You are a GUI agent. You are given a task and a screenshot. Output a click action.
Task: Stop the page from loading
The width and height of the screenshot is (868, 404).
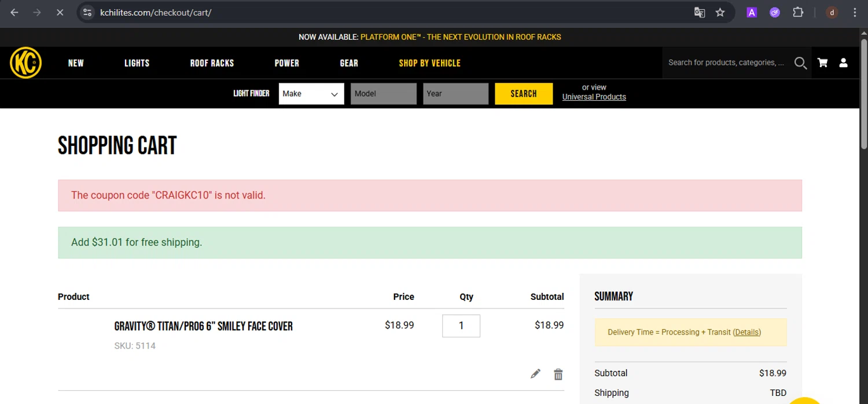60,12
